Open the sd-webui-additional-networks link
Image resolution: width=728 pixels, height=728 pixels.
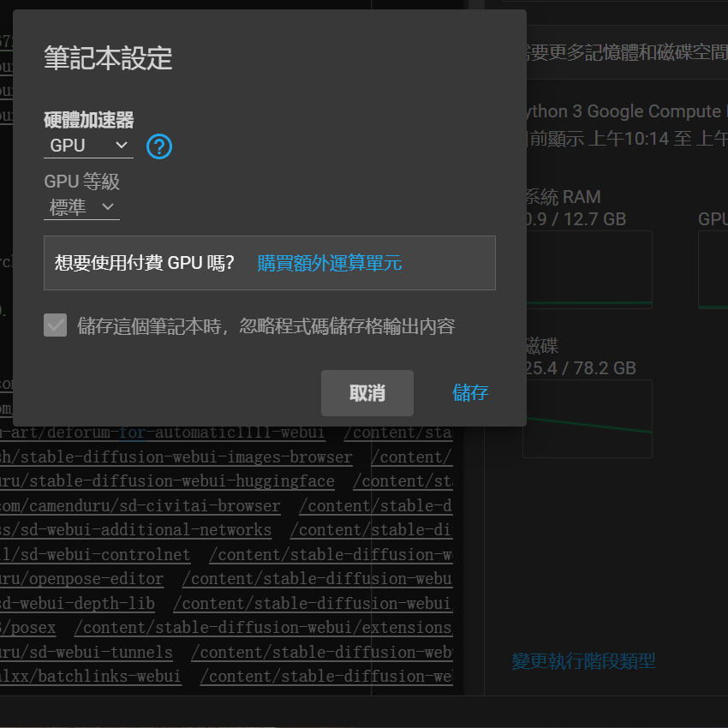coord(135,530)
